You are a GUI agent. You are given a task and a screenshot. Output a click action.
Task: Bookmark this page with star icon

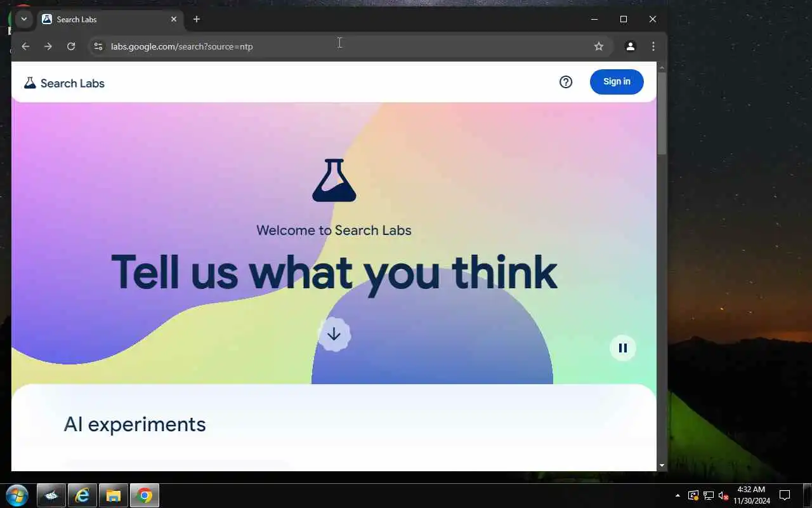point(599,46)
